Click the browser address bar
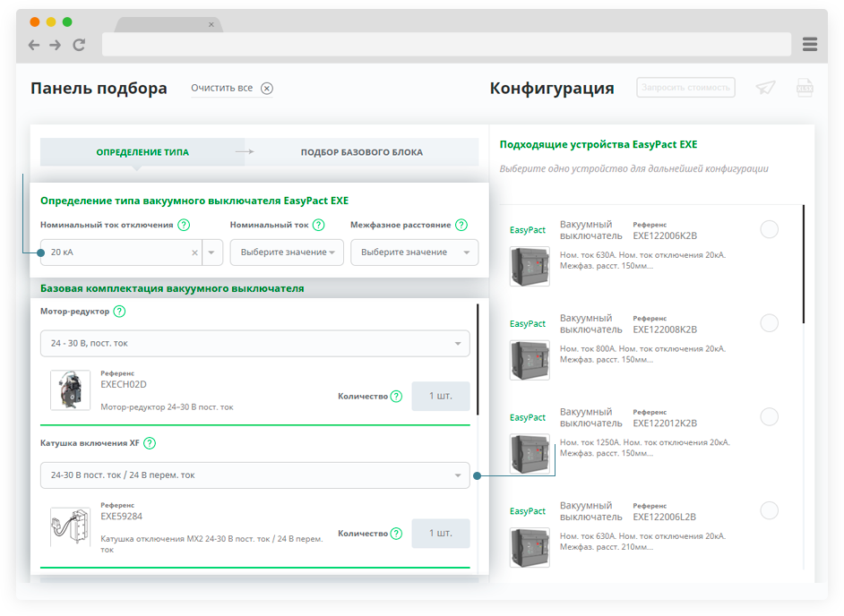Viewport: 844px width, 616px height. pyautogui.click(x=446, y=44)
